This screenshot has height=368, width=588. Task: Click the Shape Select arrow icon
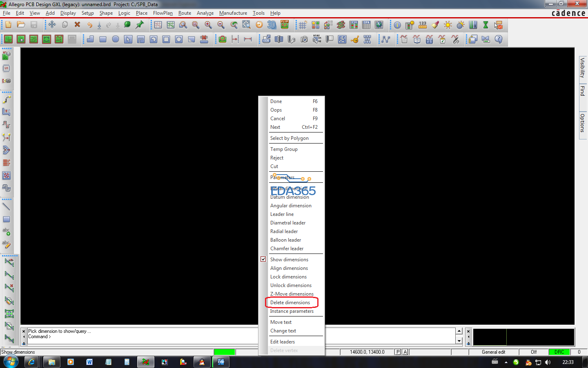point(128,39)
